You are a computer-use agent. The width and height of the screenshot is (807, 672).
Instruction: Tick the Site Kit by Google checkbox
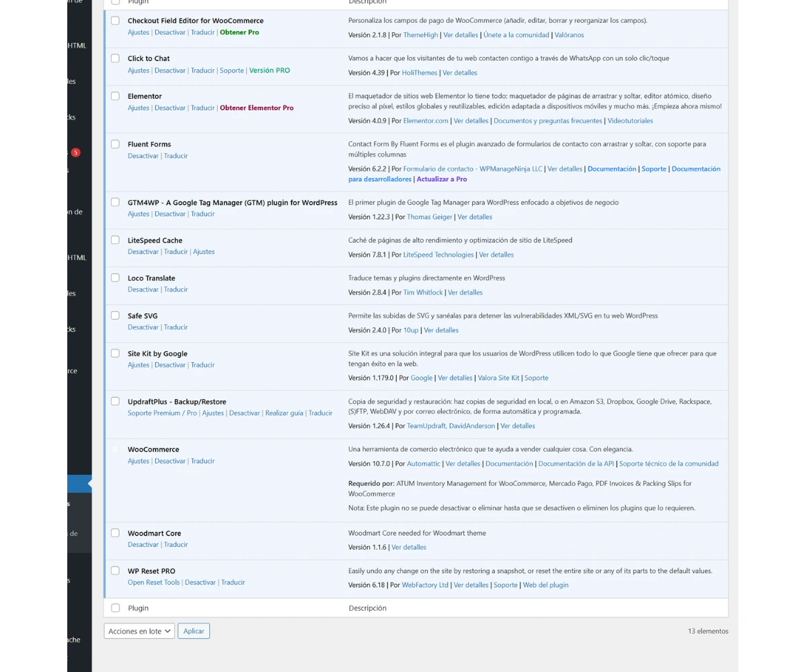pyautogui.click(x=115, y=353)
